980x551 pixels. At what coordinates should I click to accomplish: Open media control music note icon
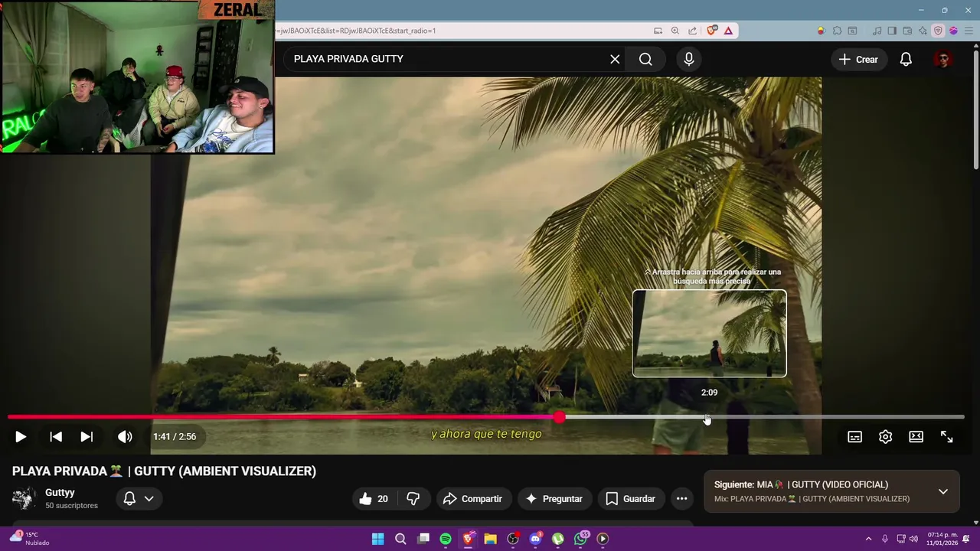point(877,31)
